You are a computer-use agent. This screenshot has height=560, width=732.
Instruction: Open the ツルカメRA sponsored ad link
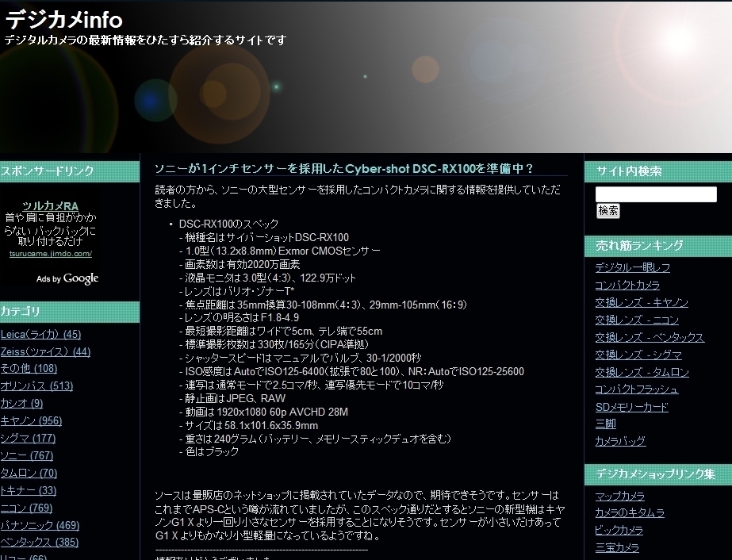click(x=51, y=206)
